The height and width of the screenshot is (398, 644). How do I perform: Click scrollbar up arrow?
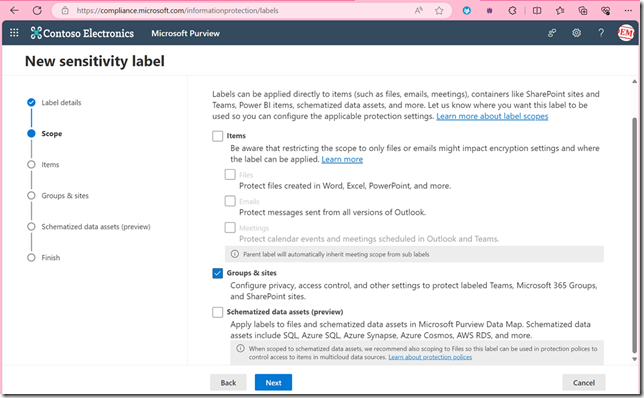635,81
